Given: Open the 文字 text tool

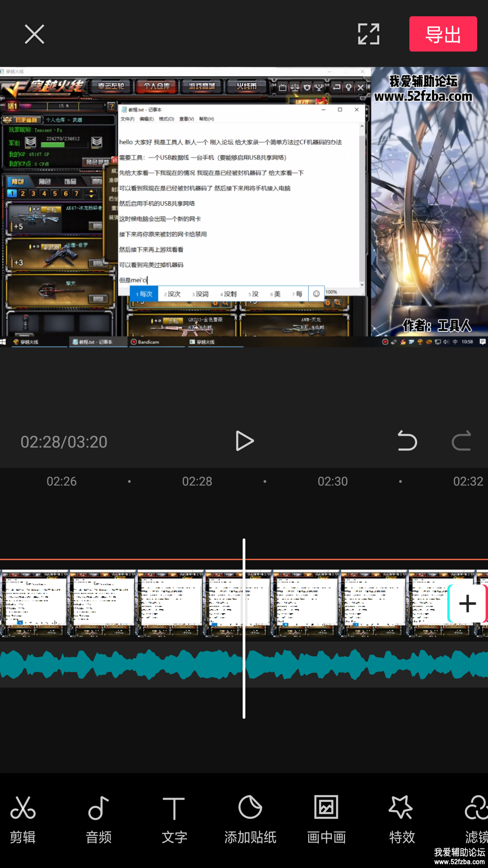Looking at the screenshot, I should (x=174, y=820).
